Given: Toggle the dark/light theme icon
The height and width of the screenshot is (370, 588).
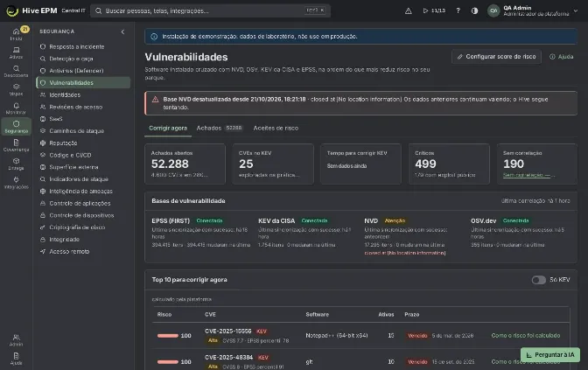Looking at the screenshot, I should click(475, 10).
